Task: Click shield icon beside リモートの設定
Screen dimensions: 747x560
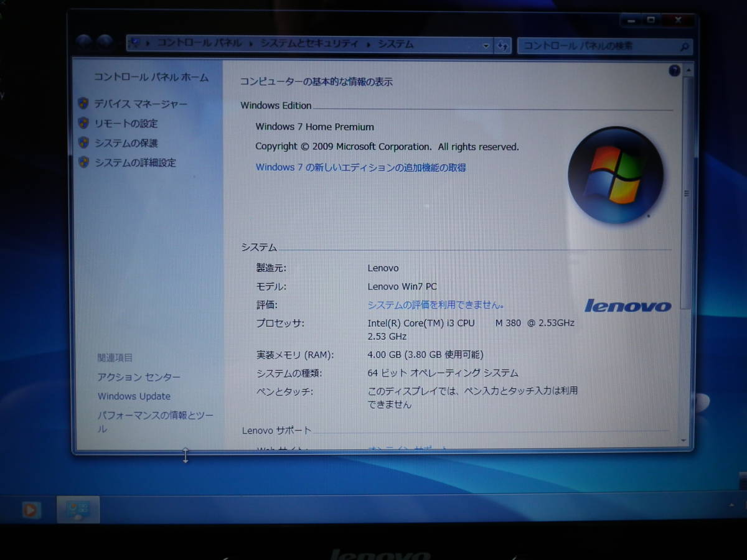Action: (83, 123)
